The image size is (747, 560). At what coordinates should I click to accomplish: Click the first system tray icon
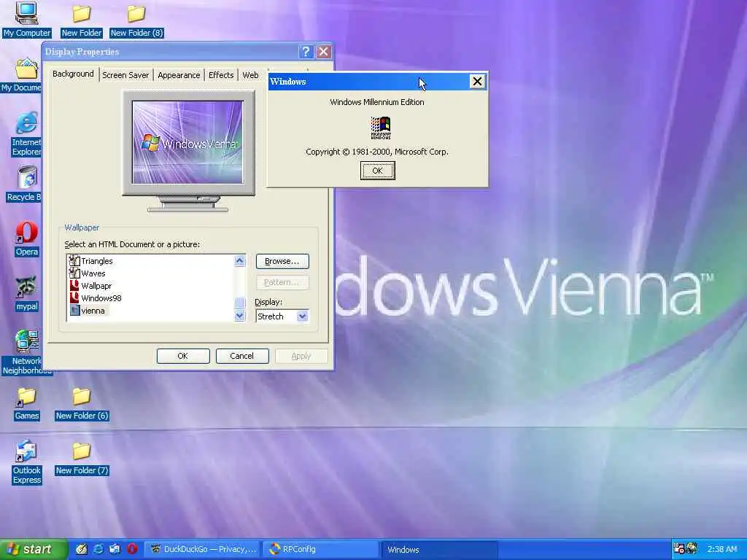pyautogui.click(x=679, y=548)
